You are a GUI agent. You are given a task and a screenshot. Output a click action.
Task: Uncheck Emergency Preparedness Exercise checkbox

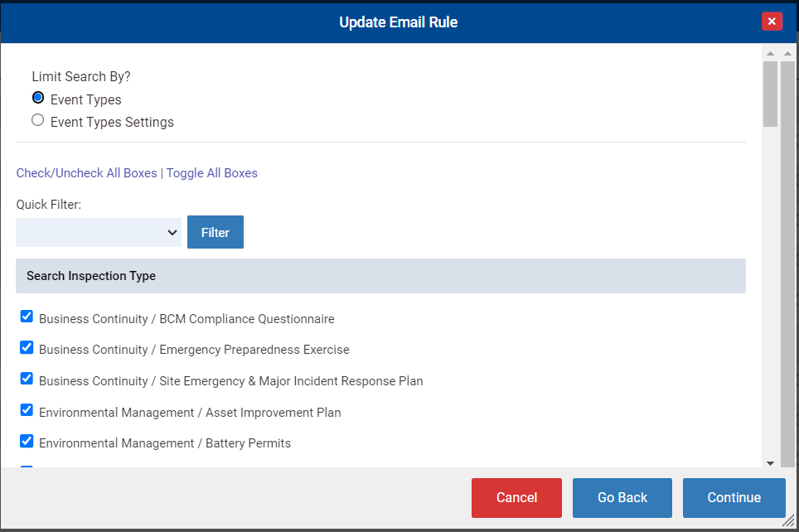pyautogui.click(x=27, y=347)
